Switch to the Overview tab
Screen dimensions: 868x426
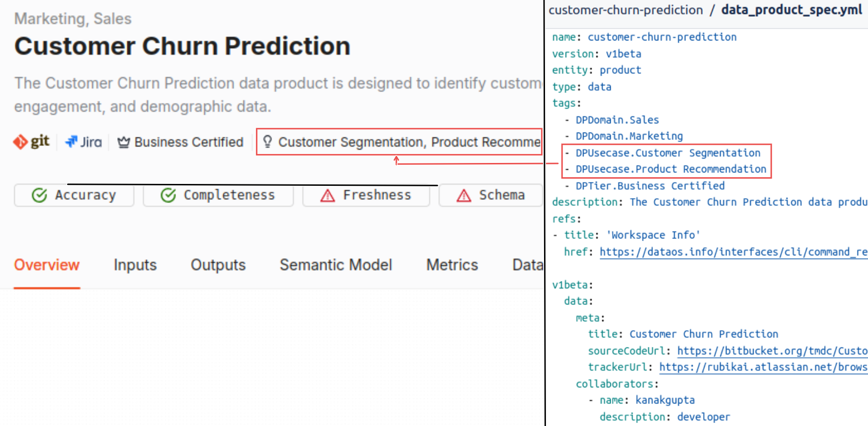click(47, 265)
